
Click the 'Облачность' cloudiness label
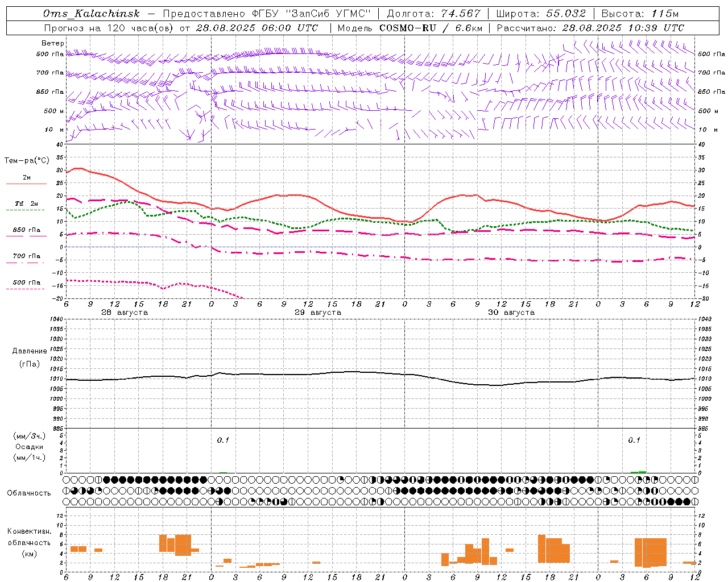[29, 493]
